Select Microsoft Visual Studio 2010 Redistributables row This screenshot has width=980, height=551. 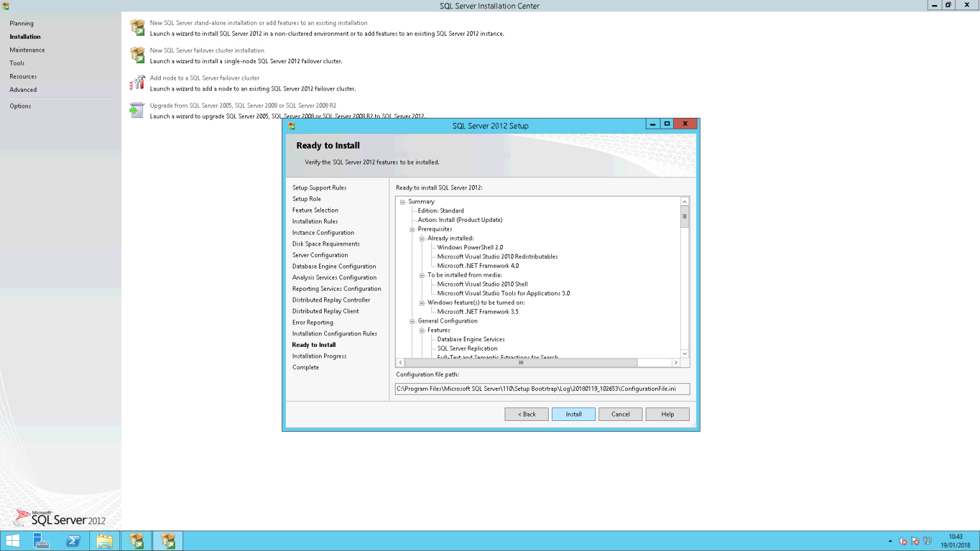(x=498, y=257)
